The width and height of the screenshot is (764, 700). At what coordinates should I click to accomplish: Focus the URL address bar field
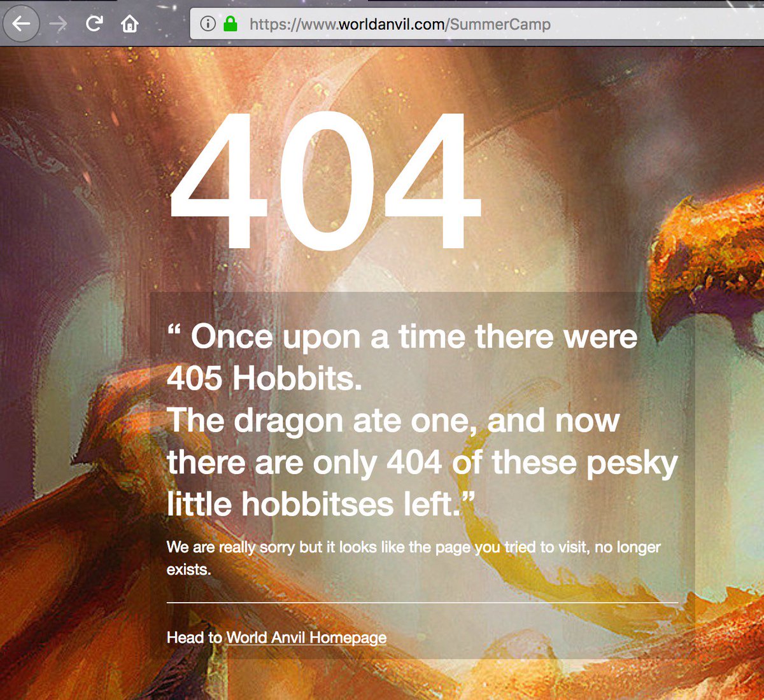coord(478,24)
